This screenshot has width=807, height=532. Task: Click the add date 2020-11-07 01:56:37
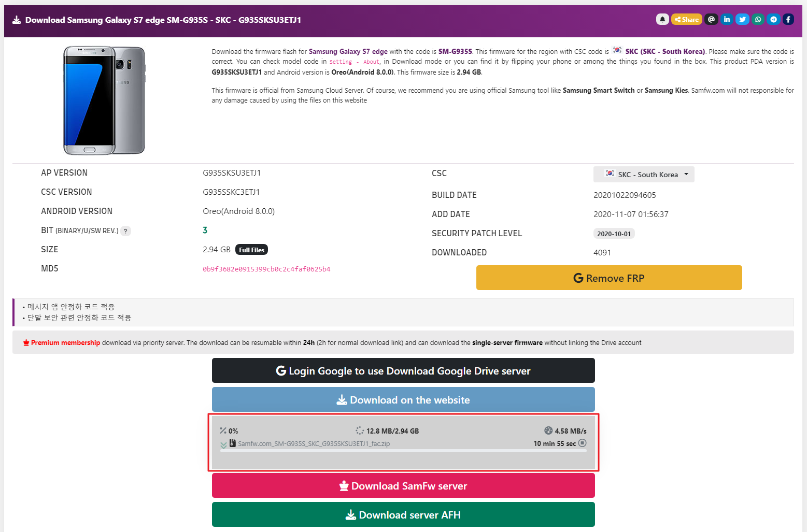[631, 214]
